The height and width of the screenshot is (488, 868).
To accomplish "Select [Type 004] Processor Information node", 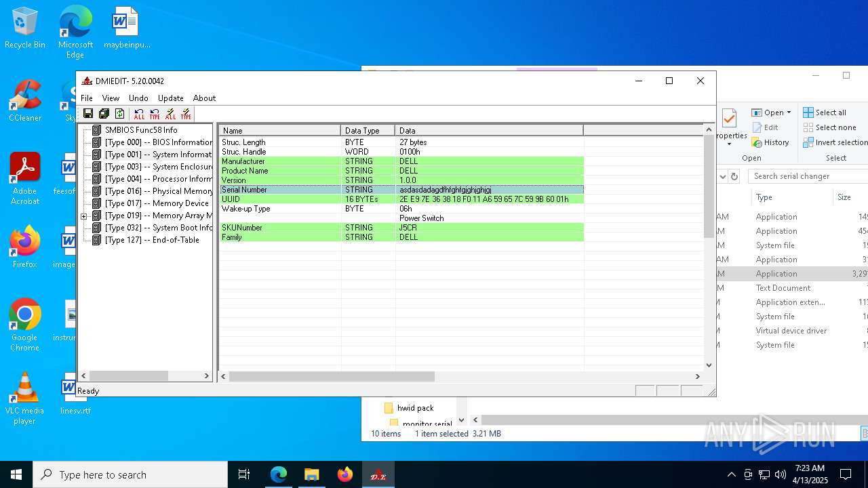I will tap(158, 179).
